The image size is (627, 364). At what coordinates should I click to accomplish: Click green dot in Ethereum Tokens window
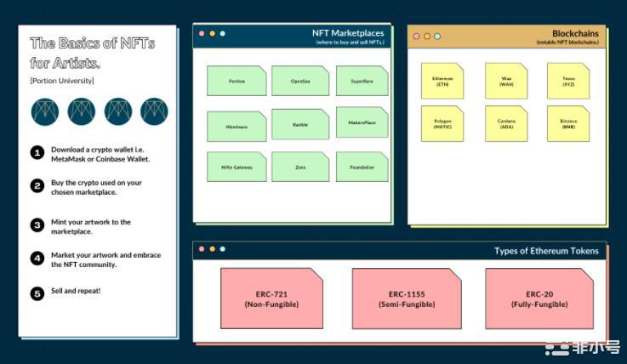pos(222,249)
